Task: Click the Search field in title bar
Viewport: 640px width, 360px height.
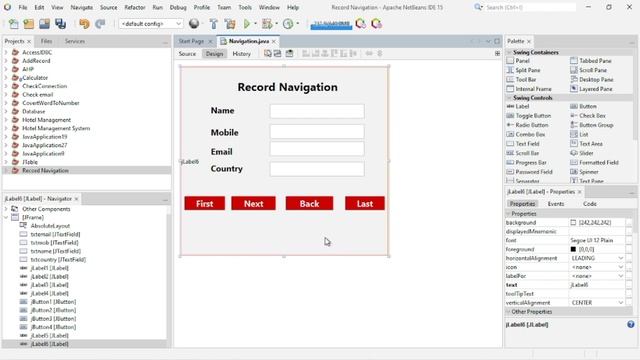Action: [530, 7]
